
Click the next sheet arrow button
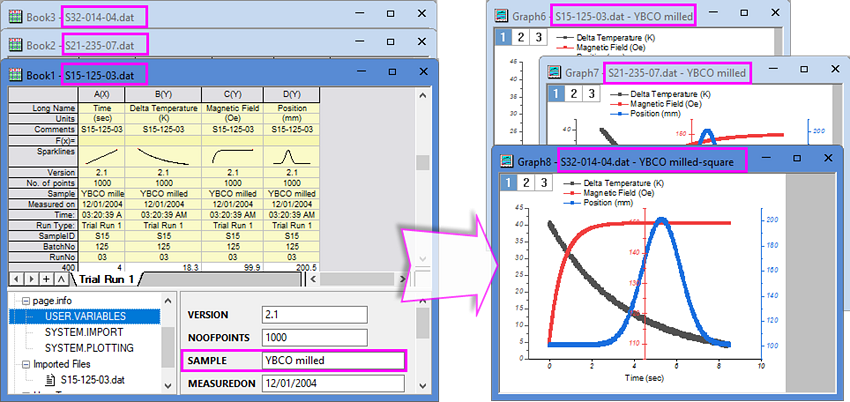(31, 279)
